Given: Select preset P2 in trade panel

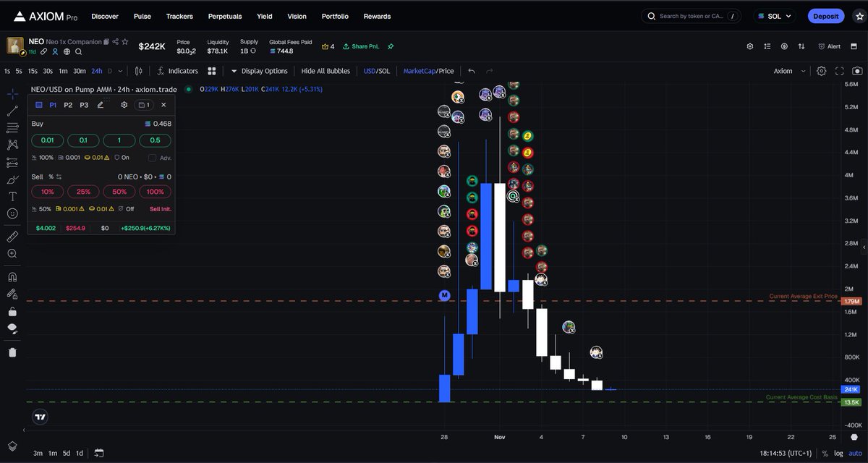Looking at the screenshot, I should point(68,105).
